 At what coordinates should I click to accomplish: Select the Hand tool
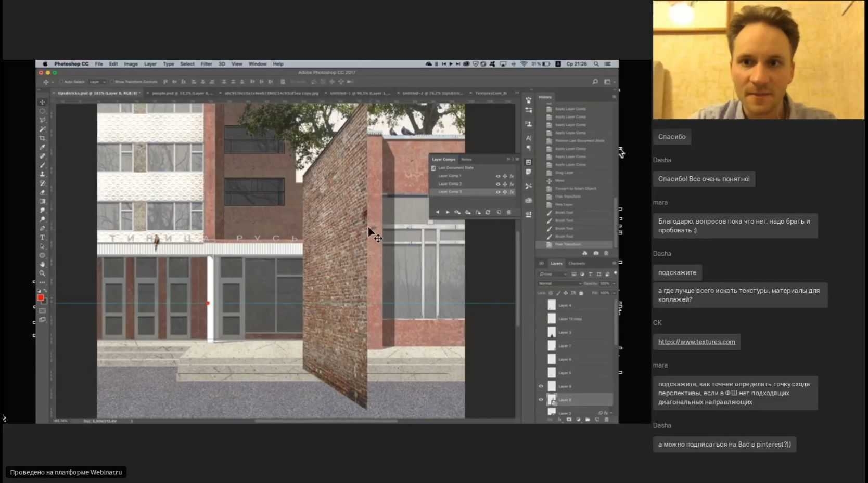pos(43,264)
